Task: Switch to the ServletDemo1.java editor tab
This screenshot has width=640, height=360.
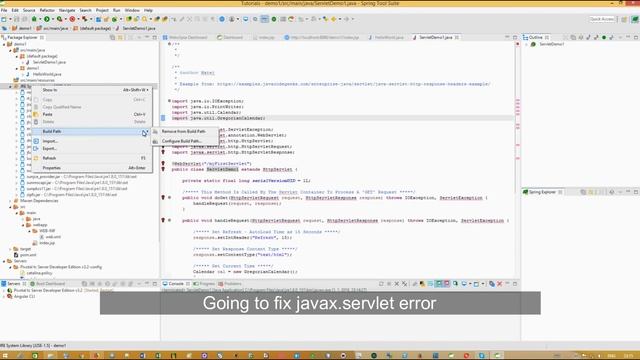Action: coord(435,38)
